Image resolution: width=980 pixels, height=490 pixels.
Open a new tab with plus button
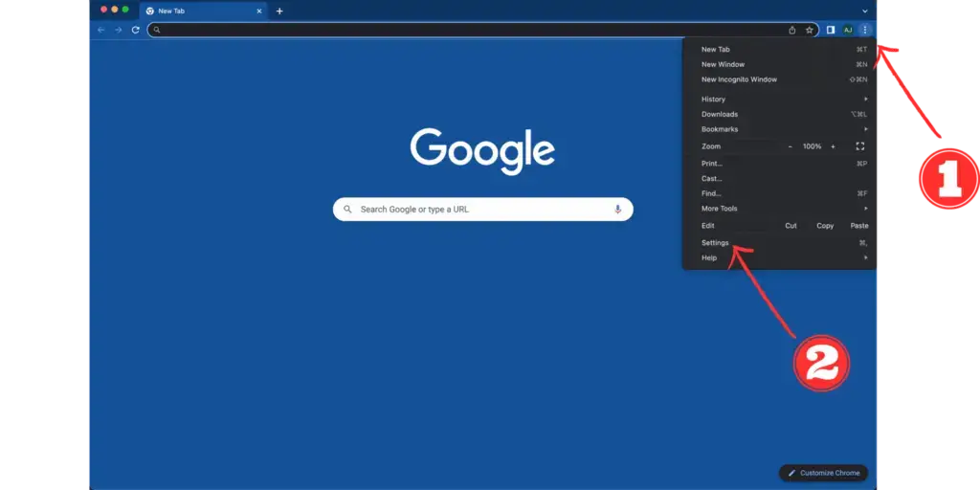(x=279, y=11)
